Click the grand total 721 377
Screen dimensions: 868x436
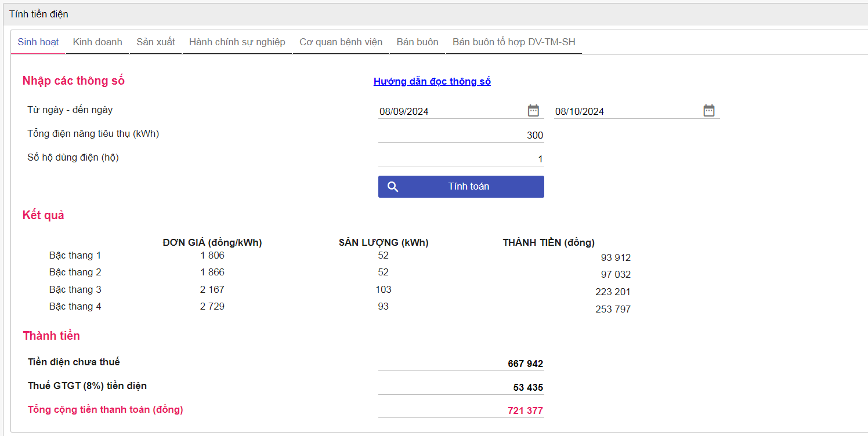pyautogui.click(x=526, y=411)
